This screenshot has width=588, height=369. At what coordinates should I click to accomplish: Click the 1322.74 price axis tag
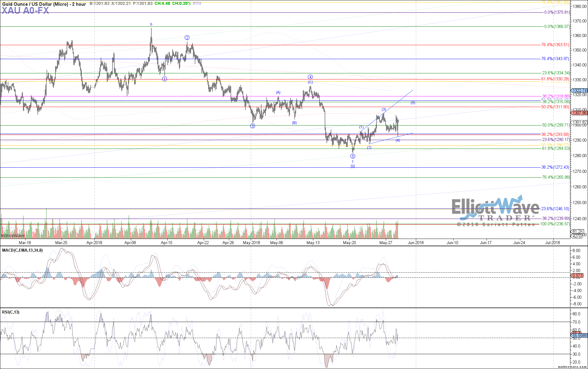point(580,90)
